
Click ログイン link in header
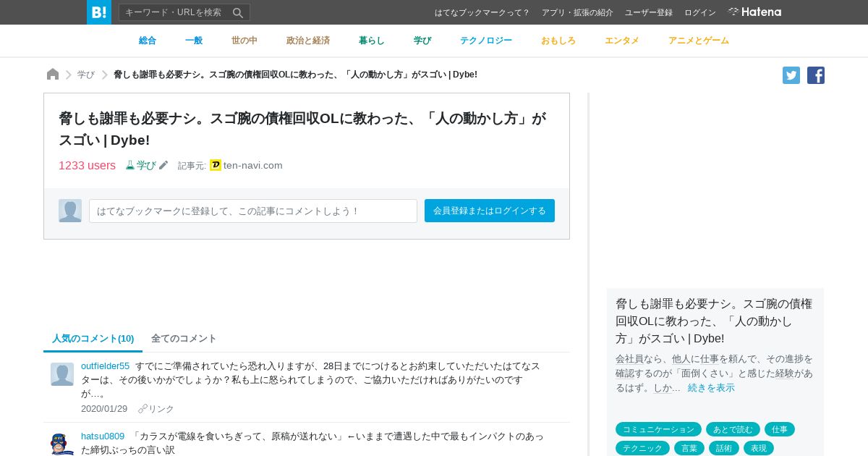click(x=700, y=12)
